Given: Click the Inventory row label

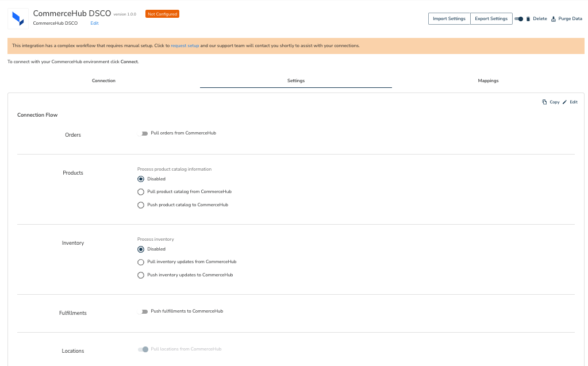Looking at the screenshot, I should coord(73,243).
